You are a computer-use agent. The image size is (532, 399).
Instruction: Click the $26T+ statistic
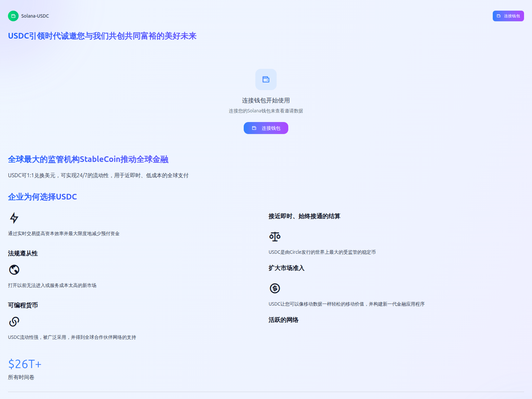point(25,364)
